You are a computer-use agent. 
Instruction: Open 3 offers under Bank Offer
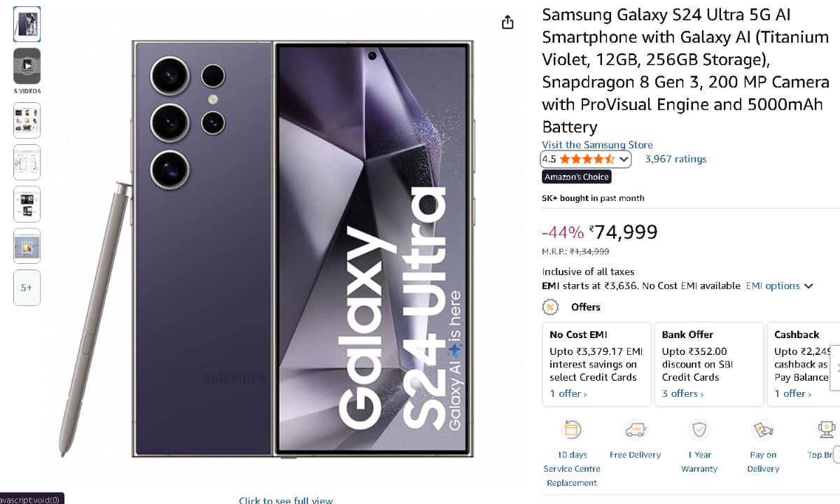pyautogui.click(x=682, y=394)
